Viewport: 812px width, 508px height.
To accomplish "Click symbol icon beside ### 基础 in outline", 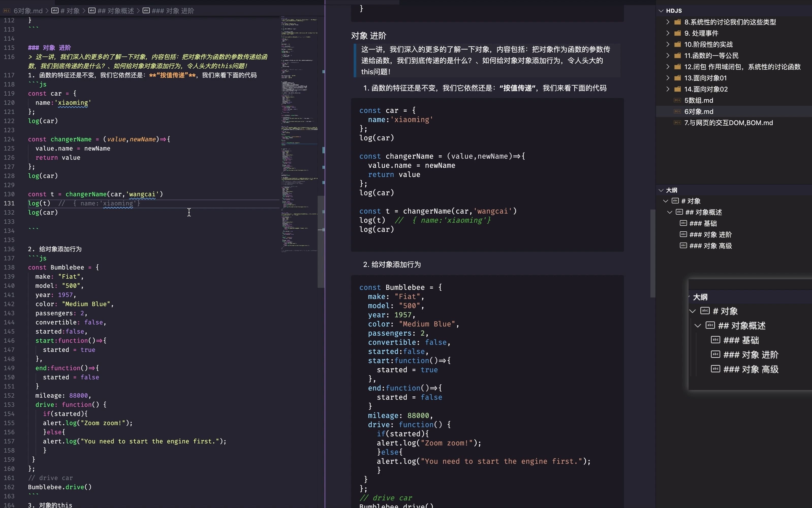I will [x=683, y=223].
